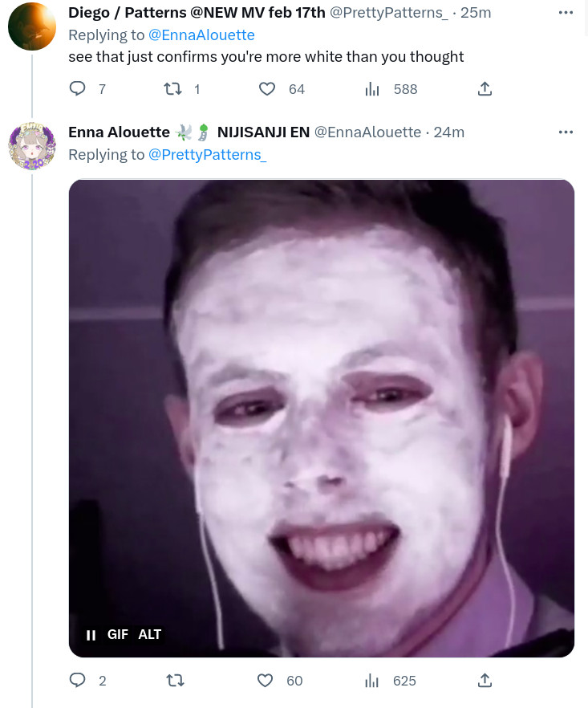Reply to Diego's tweet via comment icon

coord(77,88)
